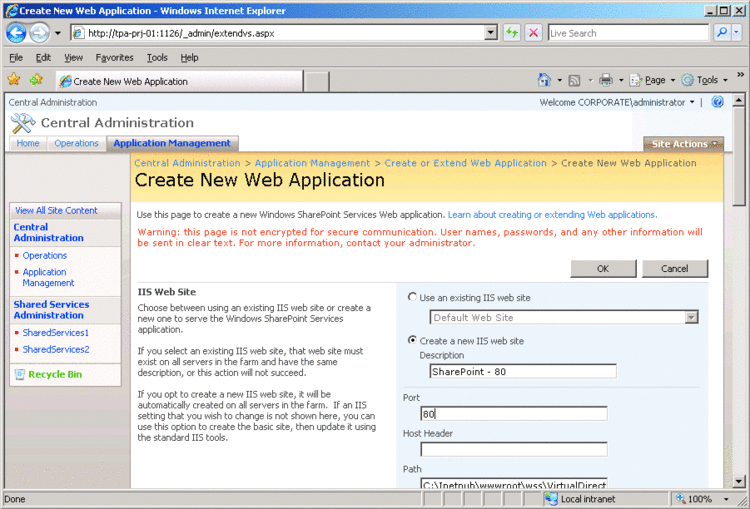Viewport: 750px width, 509px height.
Task: Click the Host Header input field
Action: 514,450
